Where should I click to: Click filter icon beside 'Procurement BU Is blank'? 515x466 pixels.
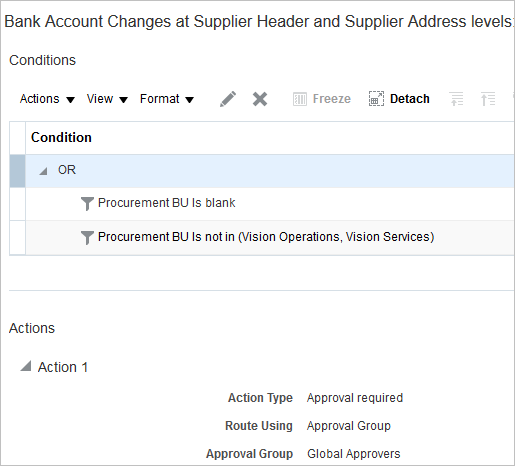point(87,204)
